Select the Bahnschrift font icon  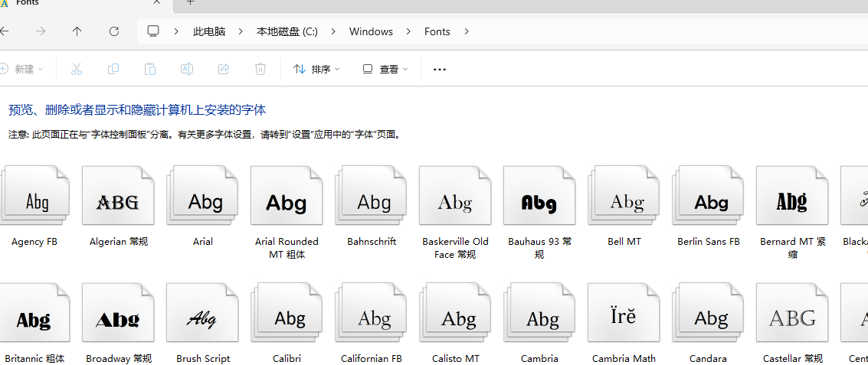371,197
